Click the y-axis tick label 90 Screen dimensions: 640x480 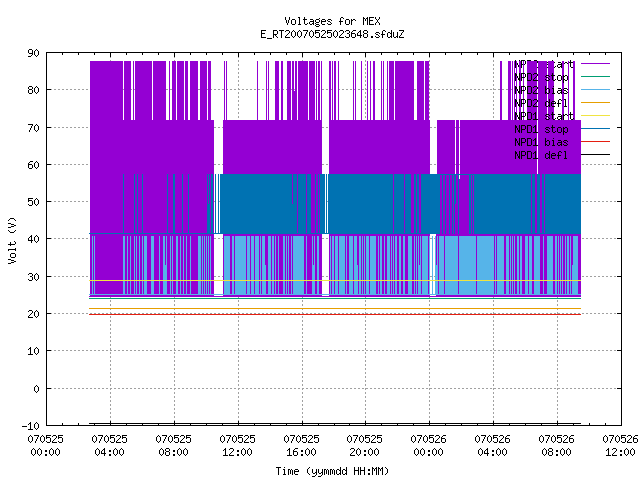tap(33, 53)
